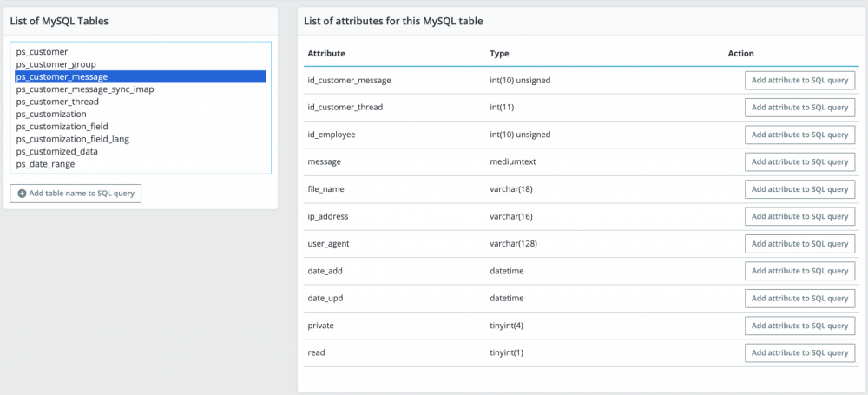Select ps_customer table in list
This screenshot has width=868, height=395.
42,52
